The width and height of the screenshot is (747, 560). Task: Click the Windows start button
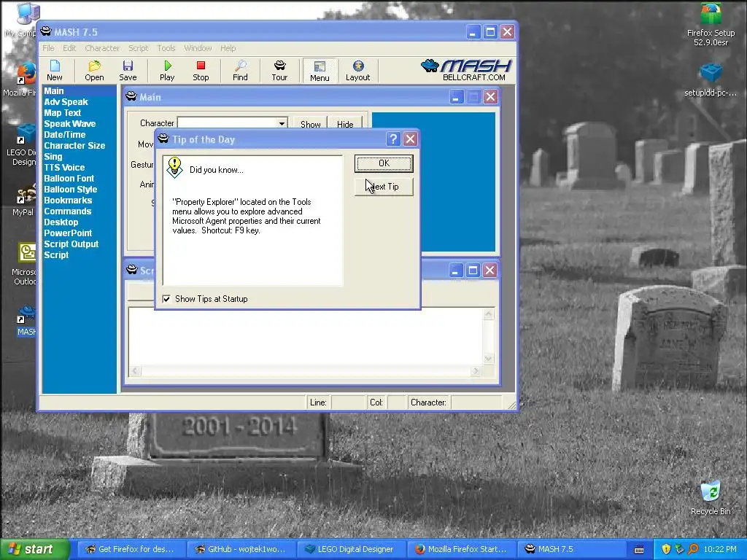coord(34,549)
